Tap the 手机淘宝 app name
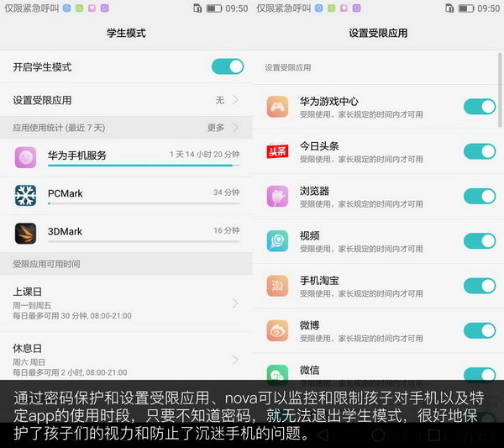 click(319, 281)
